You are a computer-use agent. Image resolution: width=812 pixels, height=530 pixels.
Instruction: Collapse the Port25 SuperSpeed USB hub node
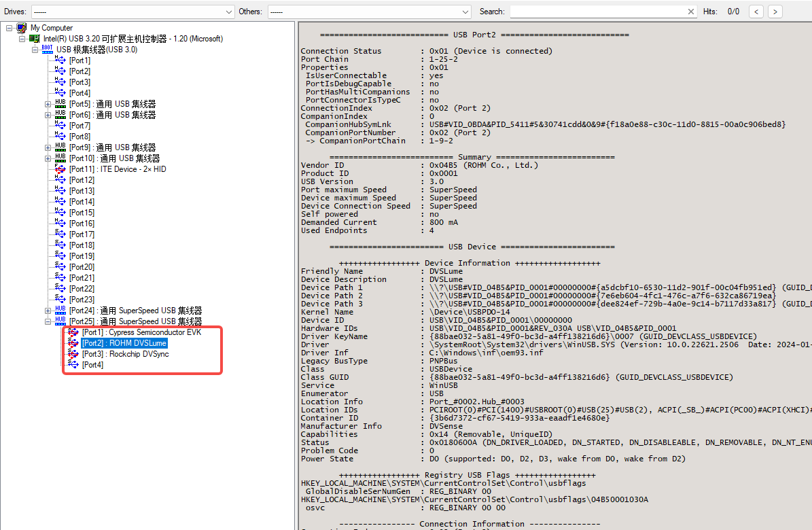click(x=48, y=321)
